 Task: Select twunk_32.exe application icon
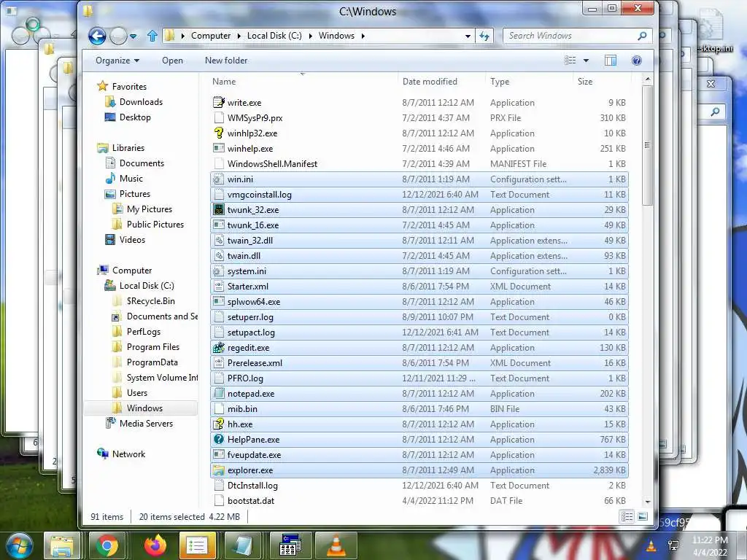tap(219, 209)
